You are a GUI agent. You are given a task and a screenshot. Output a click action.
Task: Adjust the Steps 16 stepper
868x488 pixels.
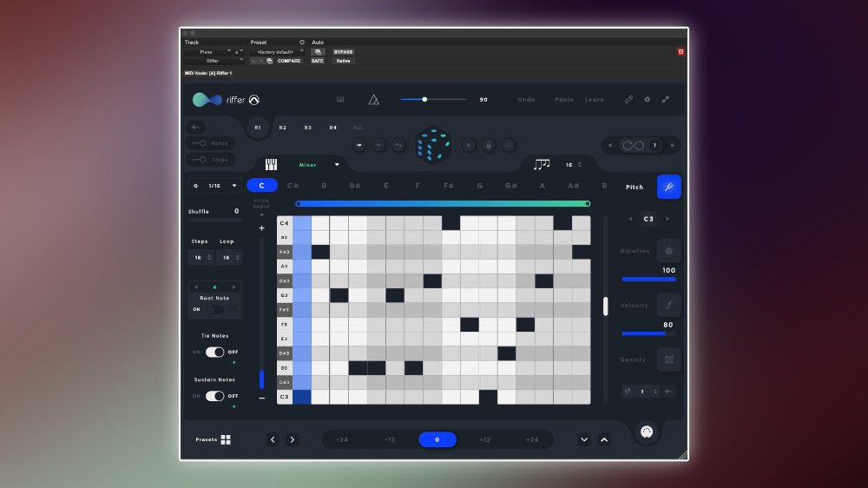[201, 258]
